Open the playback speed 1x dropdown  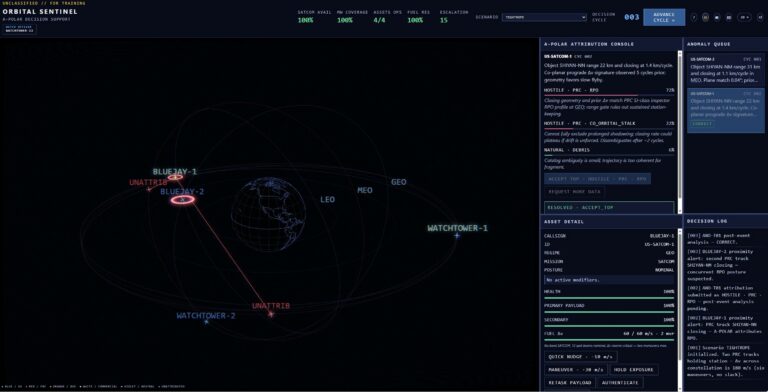[745, 17]
